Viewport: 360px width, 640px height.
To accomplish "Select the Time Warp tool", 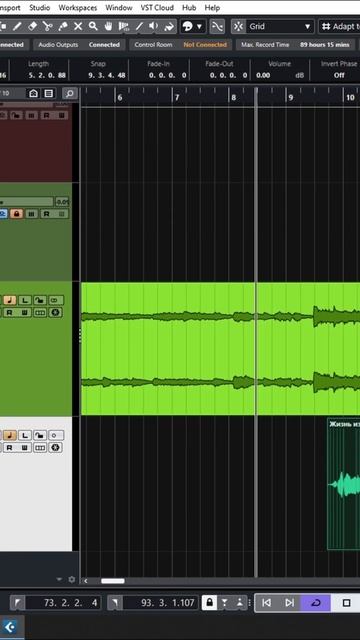I will pos(123,27).
